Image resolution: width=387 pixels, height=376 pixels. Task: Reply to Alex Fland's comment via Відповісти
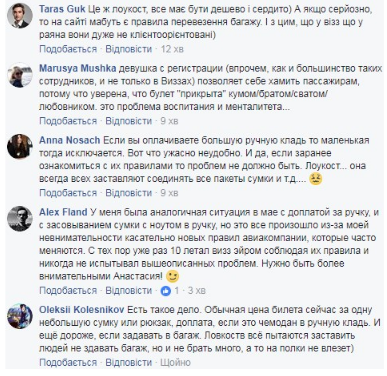(129, 290)
